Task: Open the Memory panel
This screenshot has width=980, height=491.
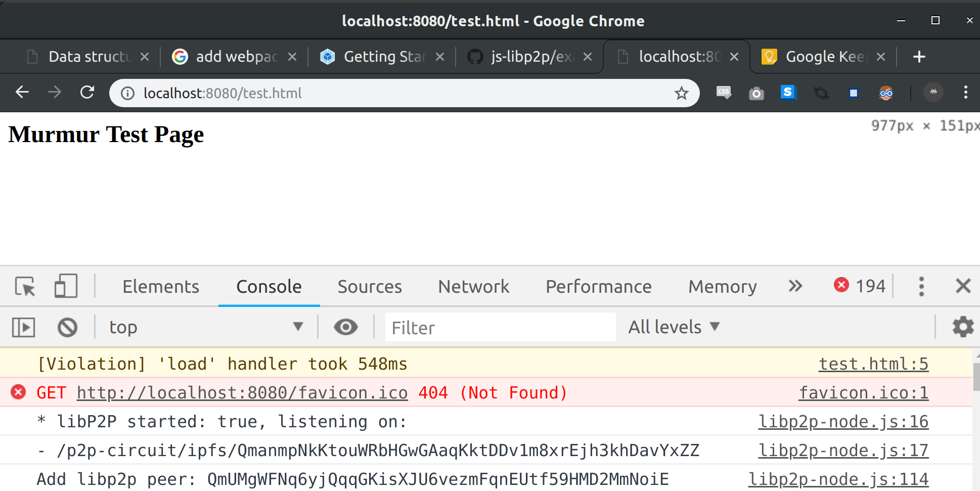Action: (x=723, y=286)
